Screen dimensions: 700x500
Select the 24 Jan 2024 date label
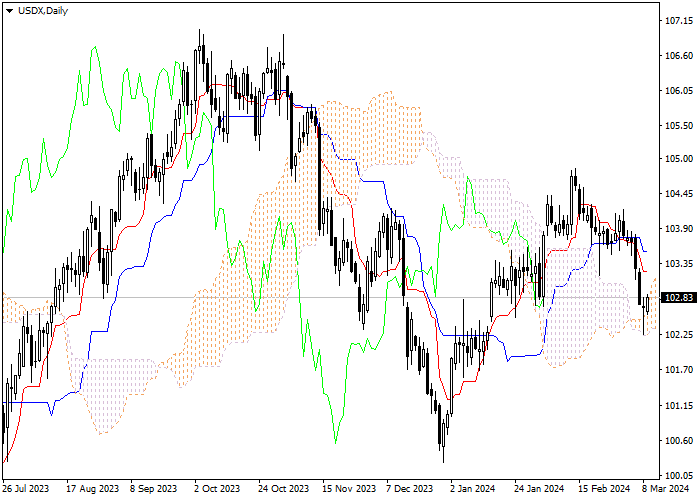pyautogui.click(x=539, y=489)
